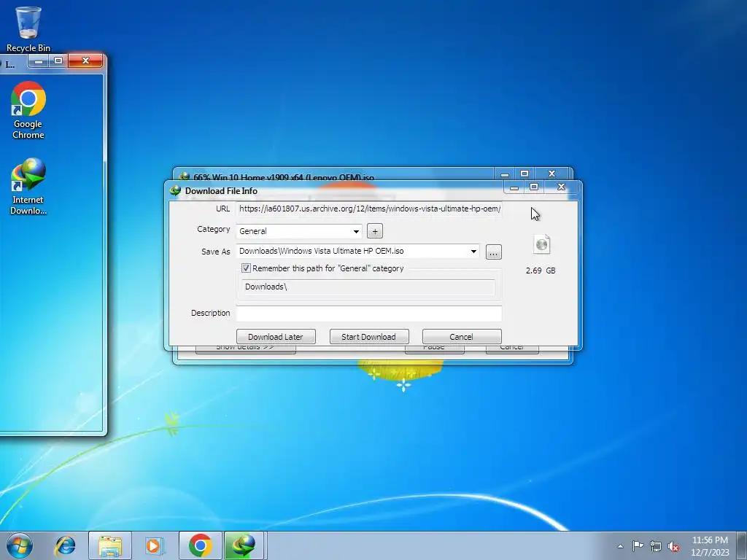Screen dimensions: 747x560
Task: Click the Windows Start orb
Action: pyautogui.click(x=20, y=545)
